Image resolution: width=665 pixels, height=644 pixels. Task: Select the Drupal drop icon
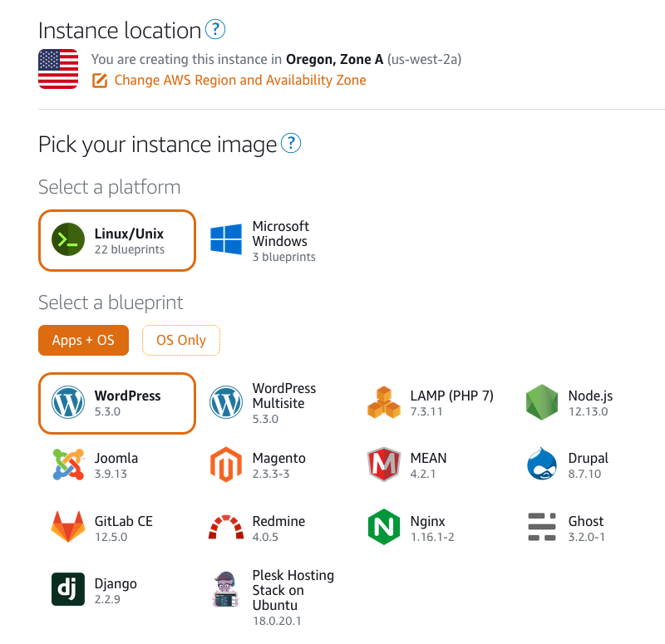point(542,464)
